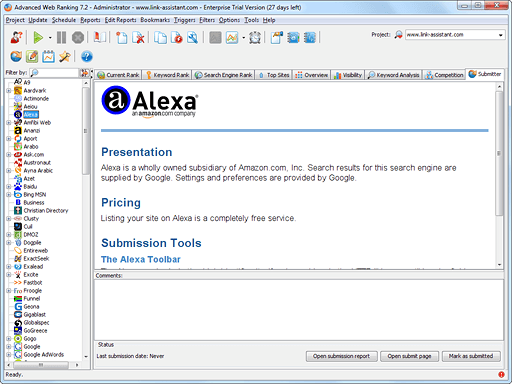
Task: Click the green Play update button
Action: coord(38,37)
